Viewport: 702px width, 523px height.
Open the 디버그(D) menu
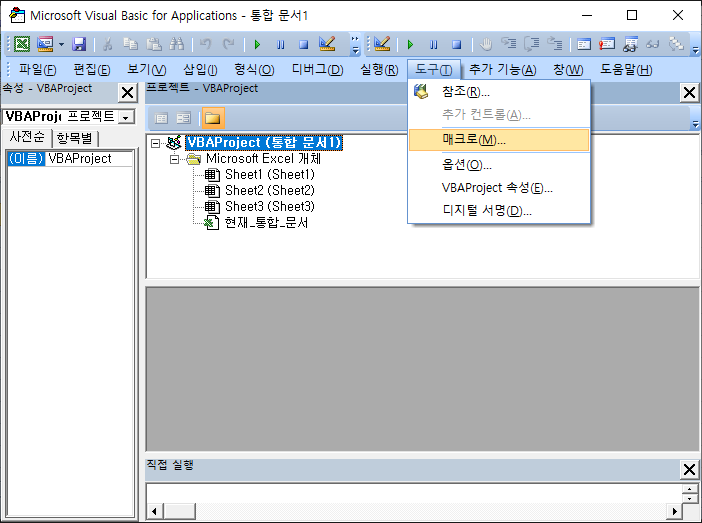[x=317, y=69]
